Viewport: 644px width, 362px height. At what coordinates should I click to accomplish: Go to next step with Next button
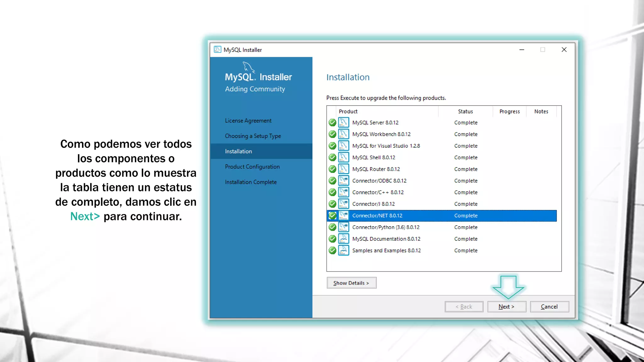tap(507, 307)
